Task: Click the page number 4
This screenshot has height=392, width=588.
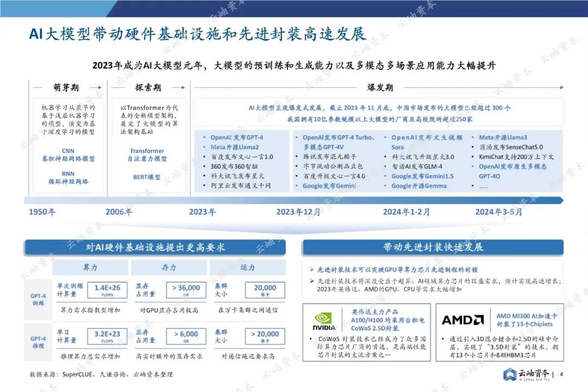Action: click(562, 374)
